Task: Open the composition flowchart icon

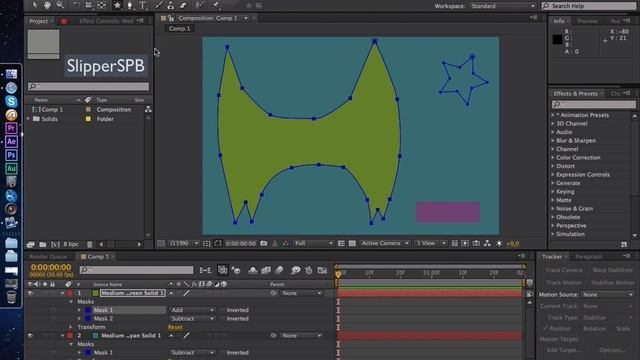Action: click(487, 243)
